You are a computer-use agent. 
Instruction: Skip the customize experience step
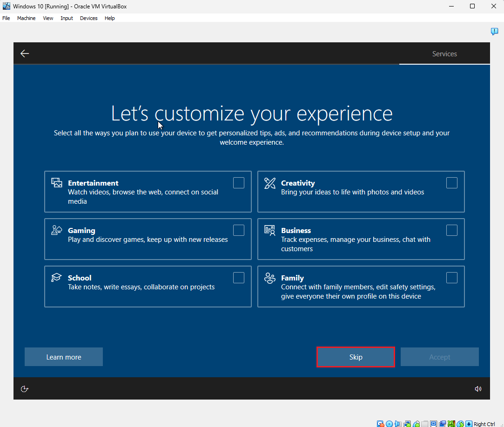point(356,357)
